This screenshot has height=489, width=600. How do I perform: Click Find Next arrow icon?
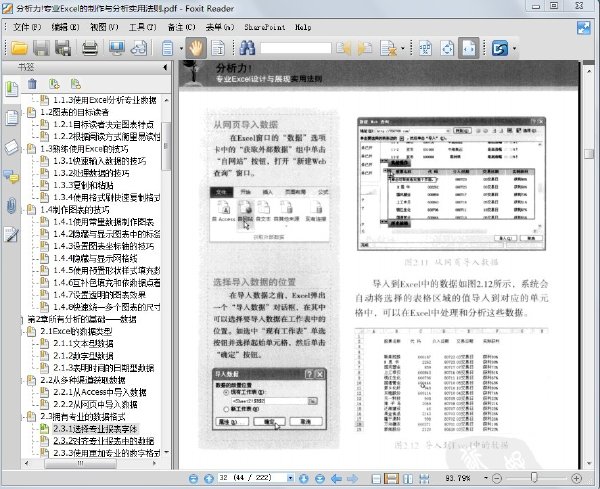[365, 48]
